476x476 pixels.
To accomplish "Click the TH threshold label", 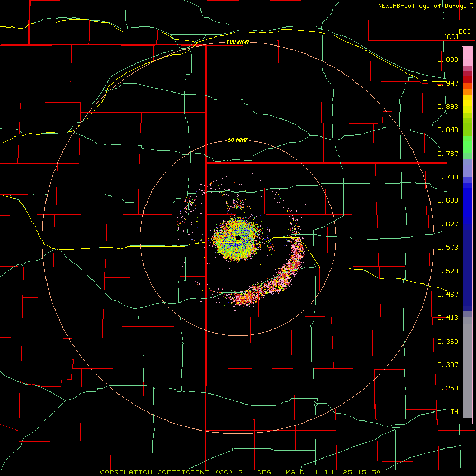I will pyautogui.click(x=454, y=411).
